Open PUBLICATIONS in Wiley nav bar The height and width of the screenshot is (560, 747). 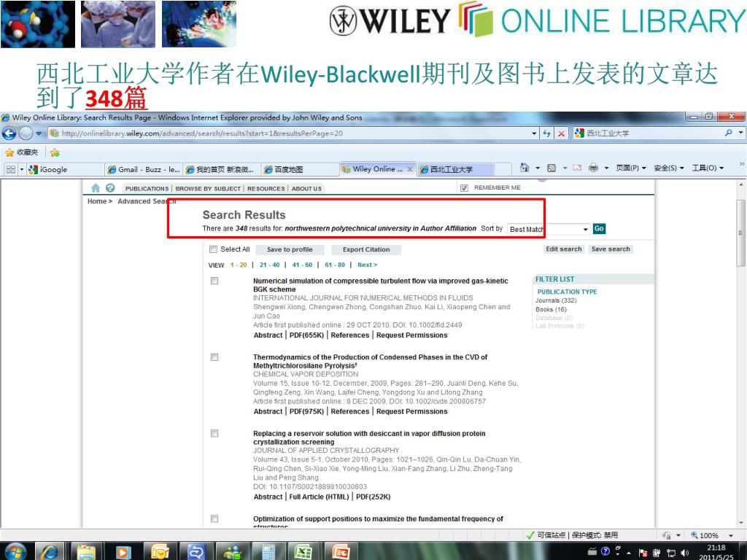pos(147,189)
